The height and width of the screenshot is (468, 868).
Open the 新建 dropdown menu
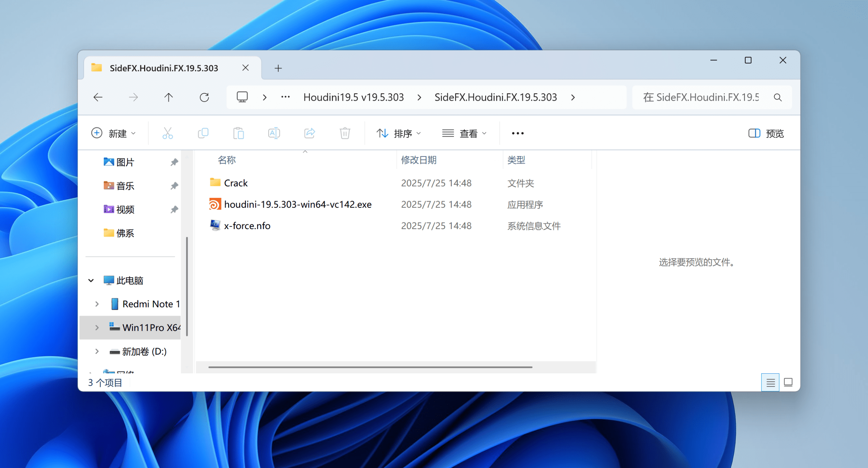tap(114, 133)
